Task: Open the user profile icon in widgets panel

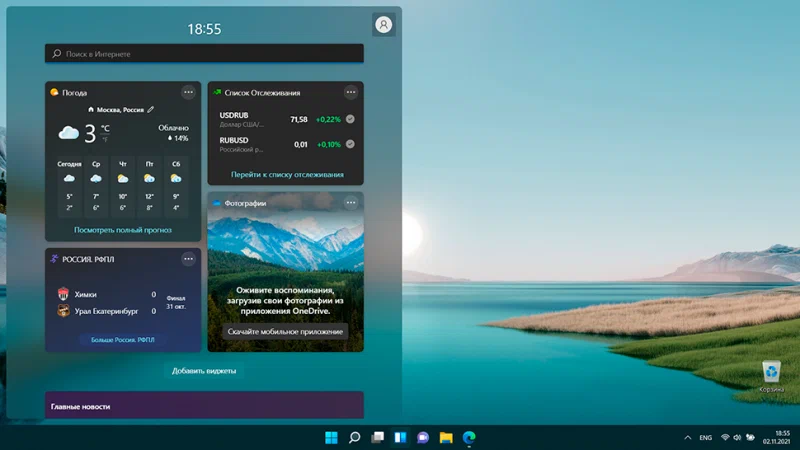Action: coord(383,25)
